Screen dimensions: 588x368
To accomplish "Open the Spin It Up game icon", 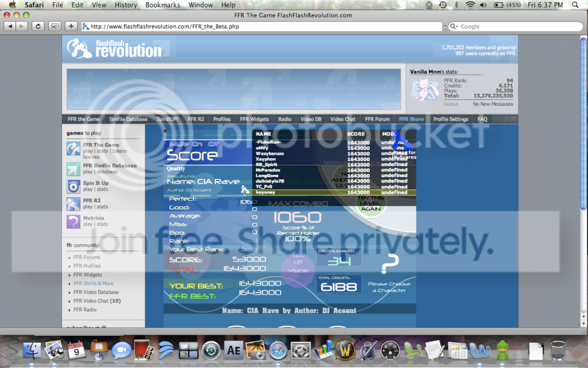I will pos(73,186).
